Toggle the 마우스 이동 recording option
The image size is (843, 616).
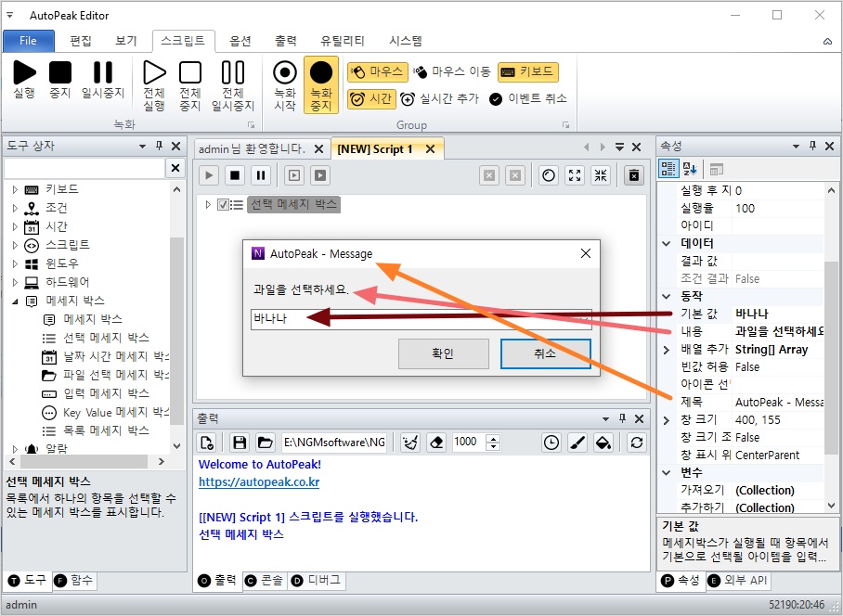tap(452, 71)
